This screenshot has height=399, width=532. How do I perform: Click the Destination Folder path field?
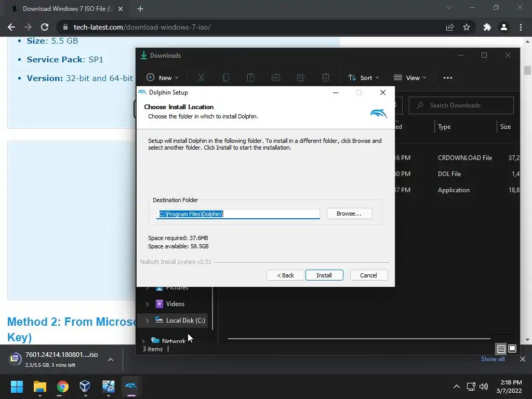pos(238,214)
